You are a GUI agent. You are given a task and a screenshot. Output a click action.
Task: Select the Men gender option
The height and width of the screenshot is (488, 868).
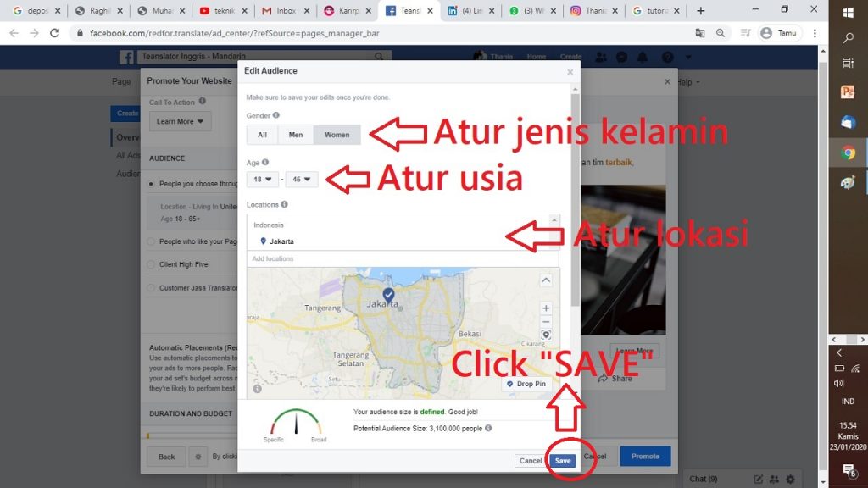tap(295, 135)
